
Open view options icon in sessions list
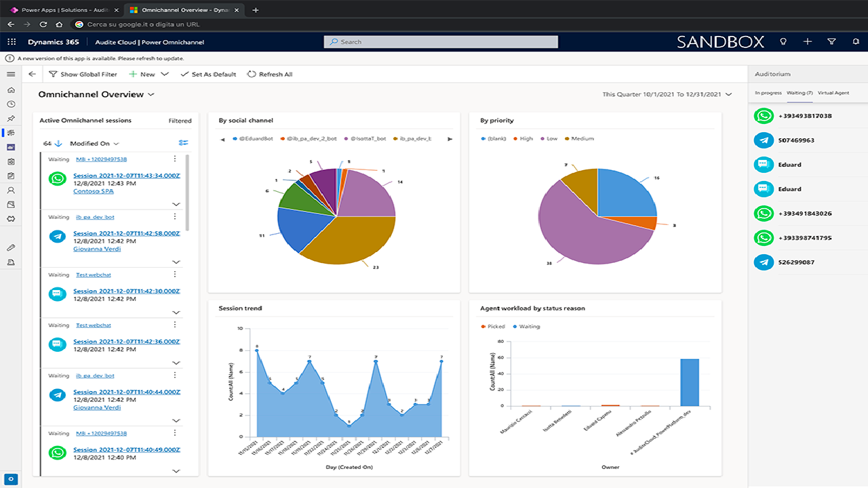(x=183, y=143)
